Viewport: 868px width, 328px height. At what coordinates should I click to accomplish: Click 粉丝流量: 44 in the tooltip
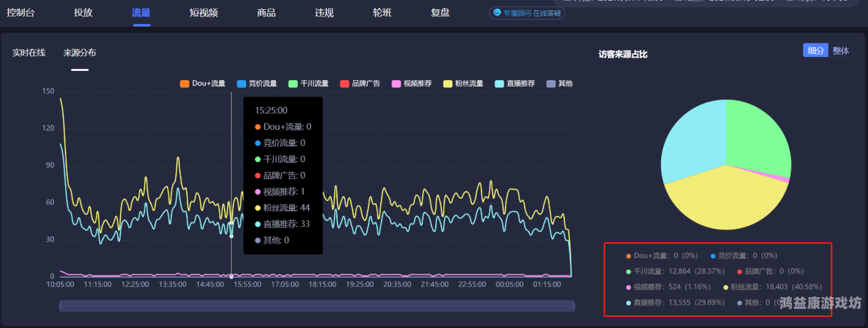click(282, 208)
